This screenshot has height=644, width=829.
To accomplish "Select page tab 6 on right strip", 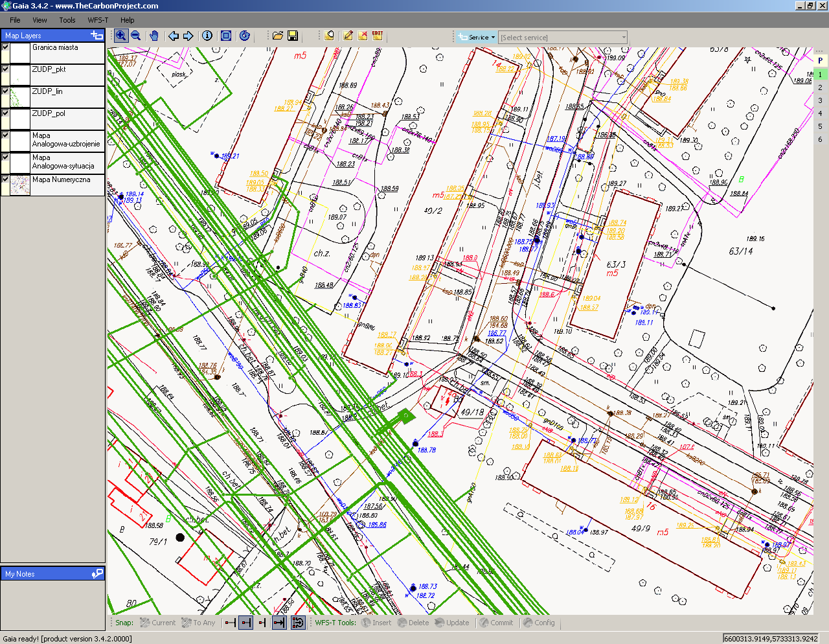I will point(820,139).
